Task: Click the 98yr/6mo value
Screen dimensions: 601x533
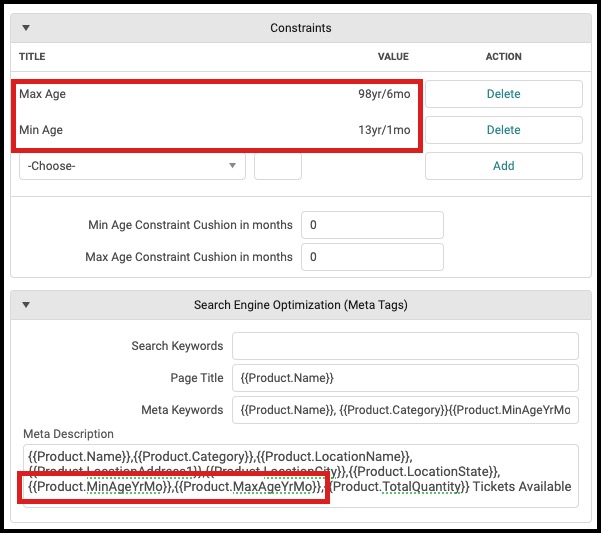Action: [x=384, y=94]
